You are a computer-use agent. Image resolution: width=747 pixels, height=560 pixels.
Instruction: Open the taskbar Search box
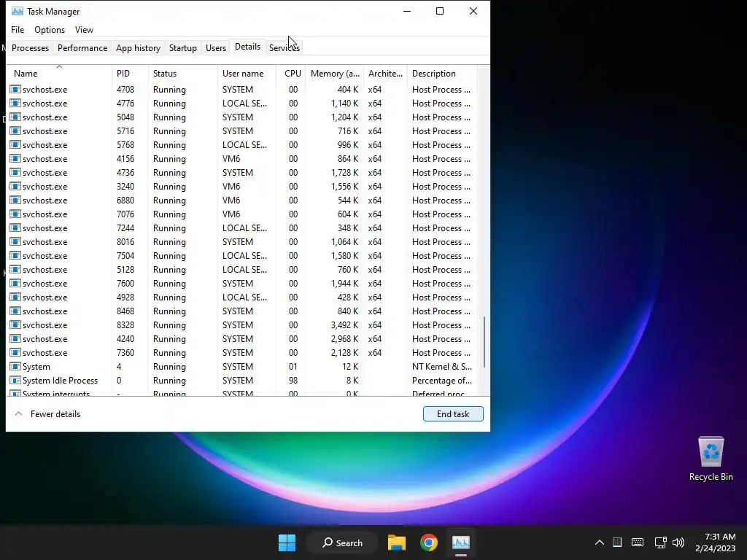(x=342, y=542)
